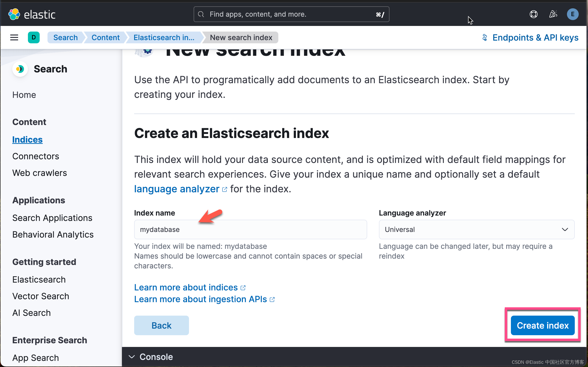Select Search in the breadcrumb trail
The height and width of the screenshot is (367, 588).
[x=65, y=37]
